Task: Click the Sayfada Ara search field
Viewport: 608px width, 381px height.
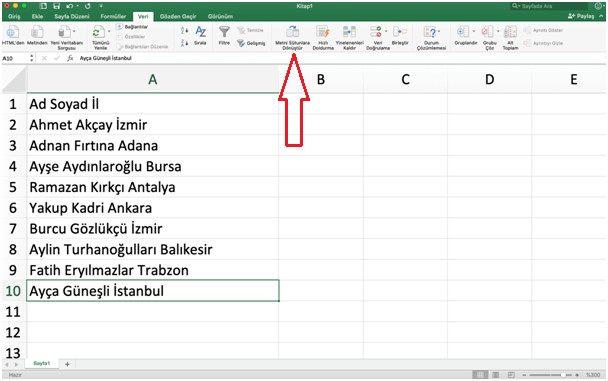Action: pos(549,6)
